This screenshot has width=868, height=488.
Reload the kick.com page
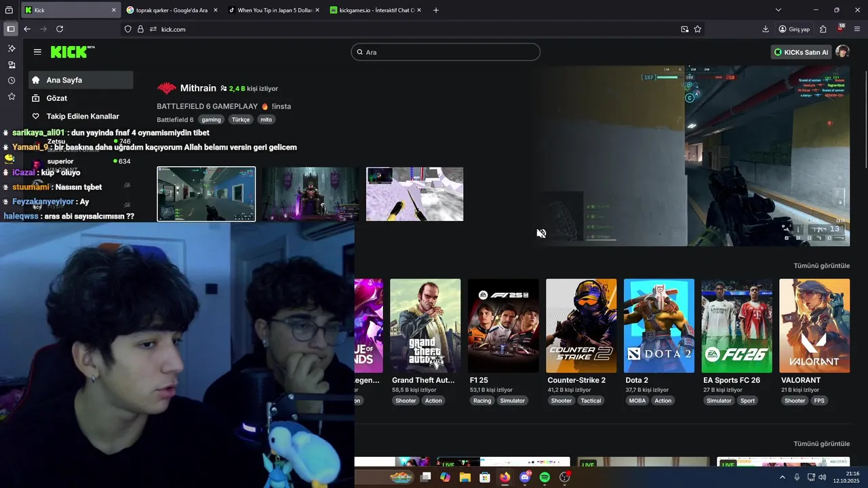60,29
